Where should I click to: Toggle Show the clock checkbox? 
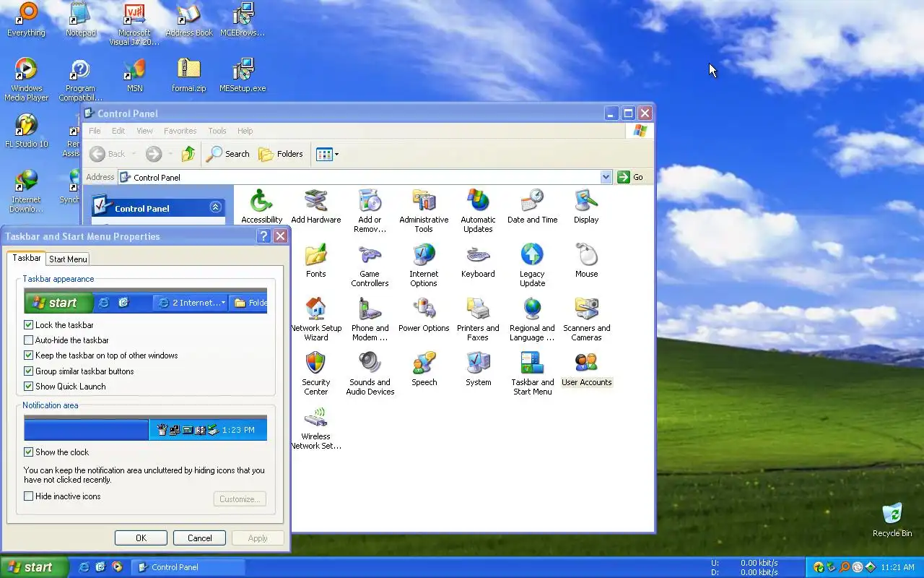pyautogui.click(x=29, y=452)
